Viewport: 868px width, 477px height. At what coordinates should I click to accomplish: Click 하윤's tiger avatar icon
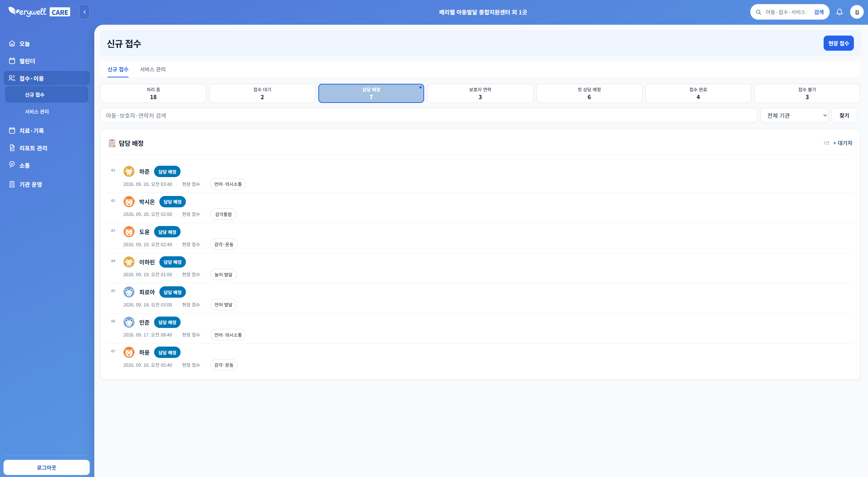[x=129, y=352]
